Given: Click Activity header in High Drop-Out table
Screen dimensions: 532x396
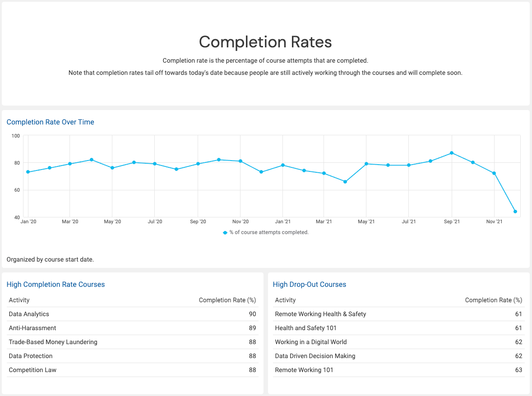Looking at the screenshot, I should pos(285,300).
